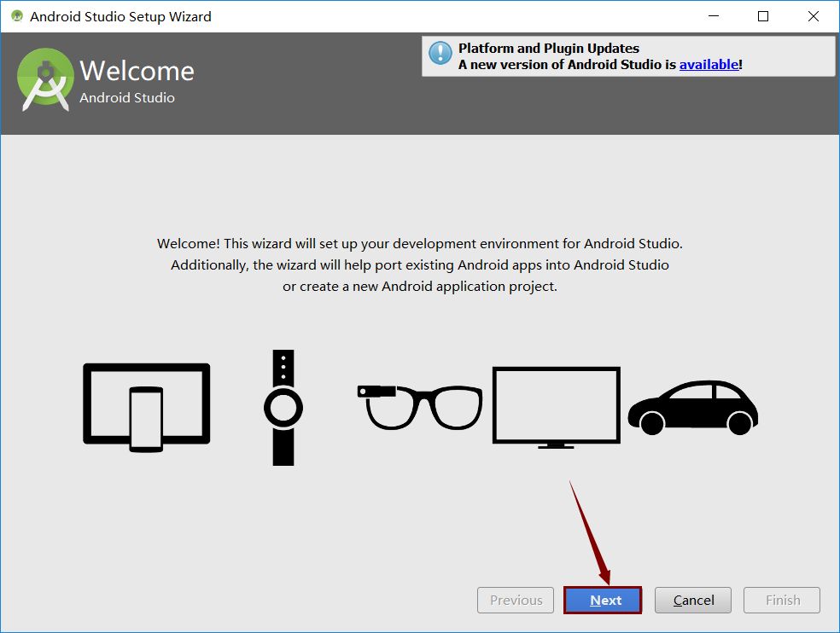
Task: Click the smartwatch wear icon
Action: (x=283, y=408)
